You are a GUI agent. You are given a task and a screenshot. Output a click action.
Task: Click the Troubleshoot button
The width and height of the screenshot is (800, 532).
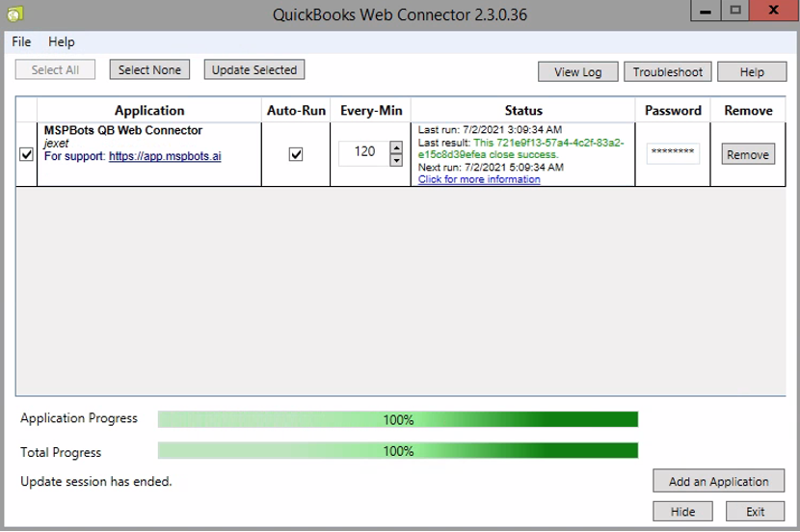[667, 72]
